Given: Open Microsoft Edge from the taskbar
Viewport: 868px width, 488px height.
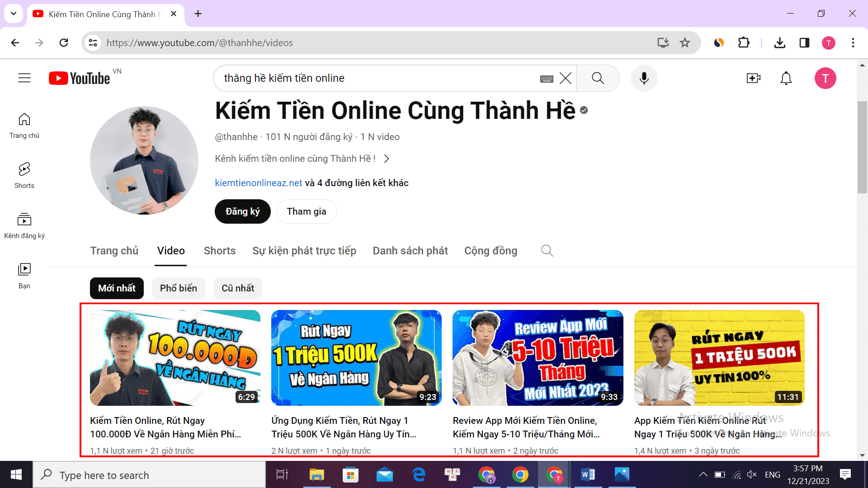Looking at the screenshot, I should point(419,474).
